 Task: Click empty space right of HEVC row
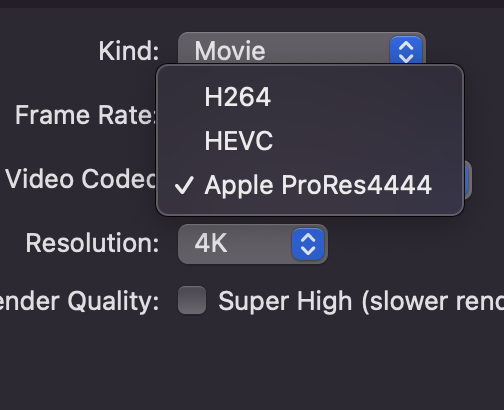click(x=367, y=141)
